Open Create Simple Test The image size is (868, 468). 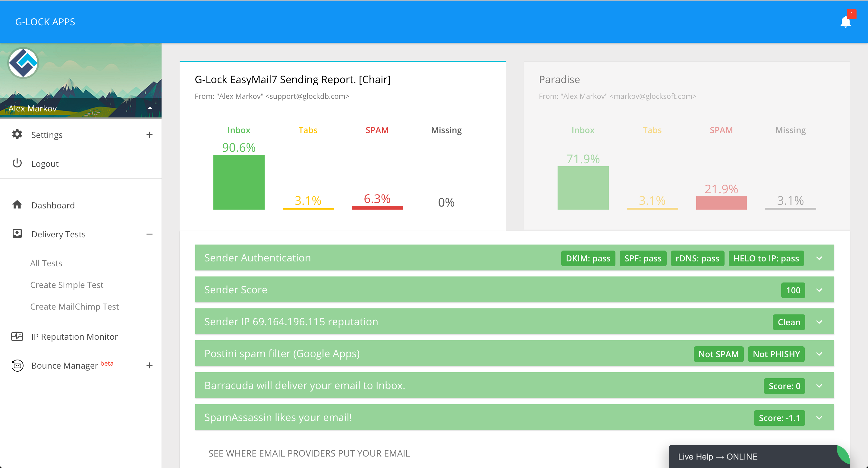click(67, 285)
